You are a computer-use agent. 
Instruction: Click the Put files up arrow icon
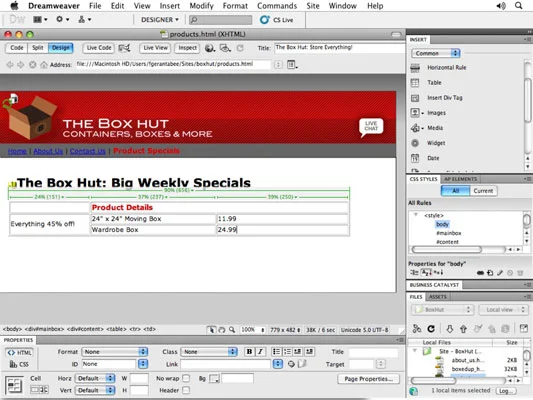point(463,329)
